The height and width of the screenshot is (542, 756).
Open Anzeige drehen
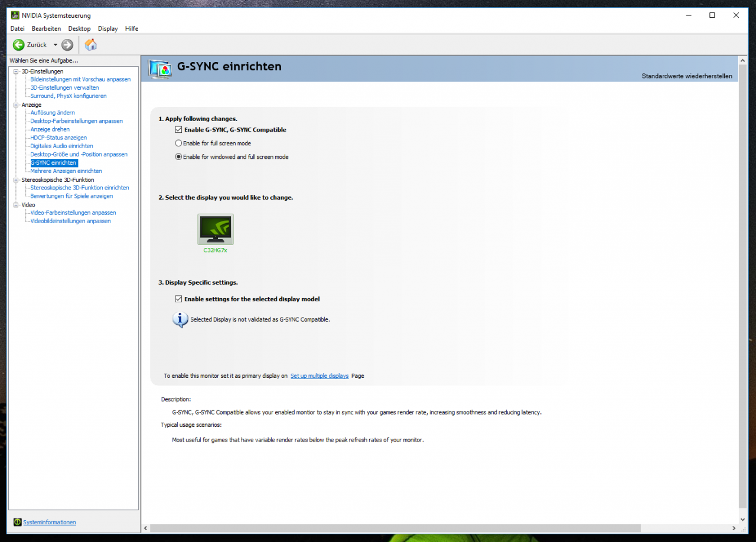click(50, 129)
